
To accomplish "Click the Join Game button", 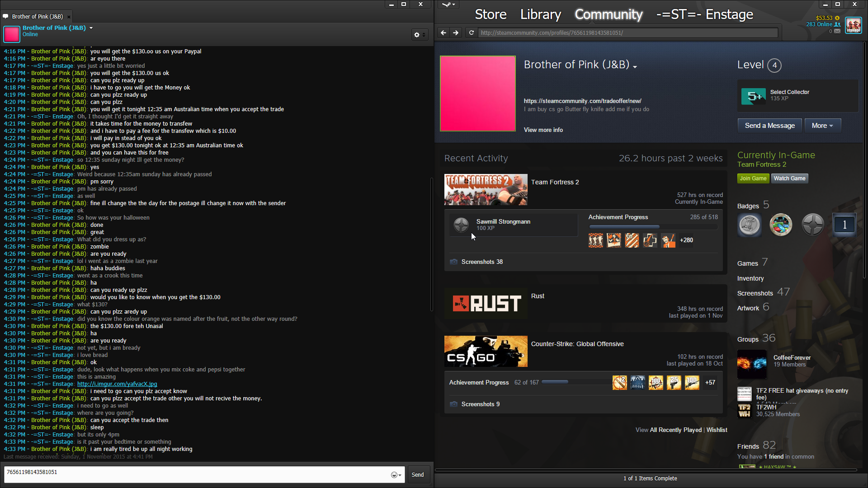I will click(x=753, y=178).
